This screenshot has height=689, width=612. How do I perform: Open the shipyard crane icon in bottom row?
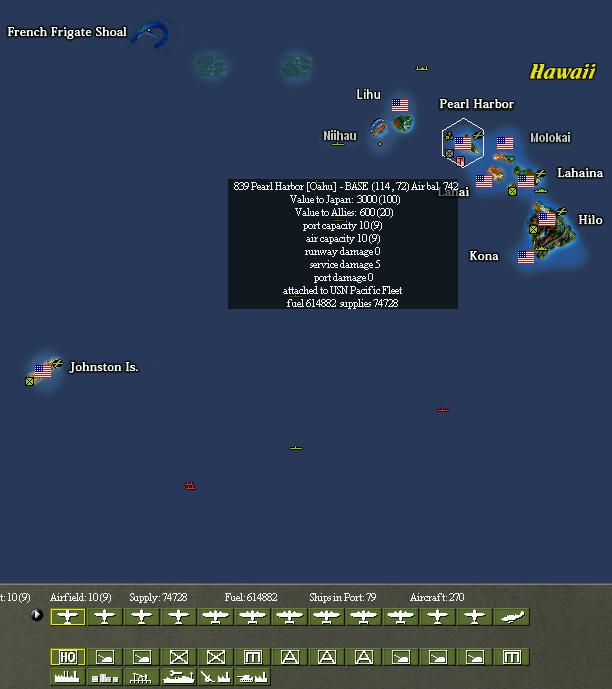coord(141,677)
